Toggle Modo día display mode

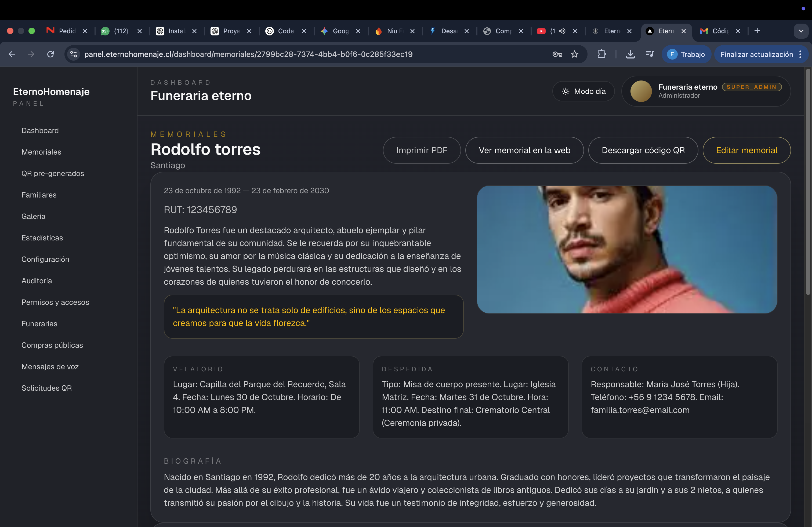(583, 91)
